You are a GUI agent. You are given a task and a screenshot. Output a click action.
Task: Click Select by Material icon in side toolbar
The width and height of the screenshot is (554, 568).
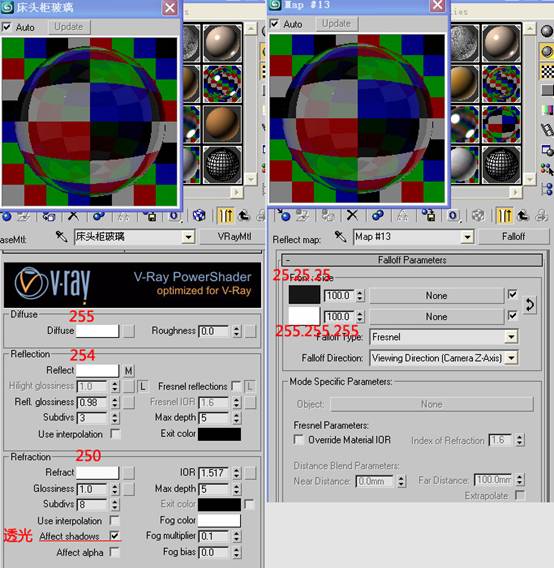pos(547,169)
